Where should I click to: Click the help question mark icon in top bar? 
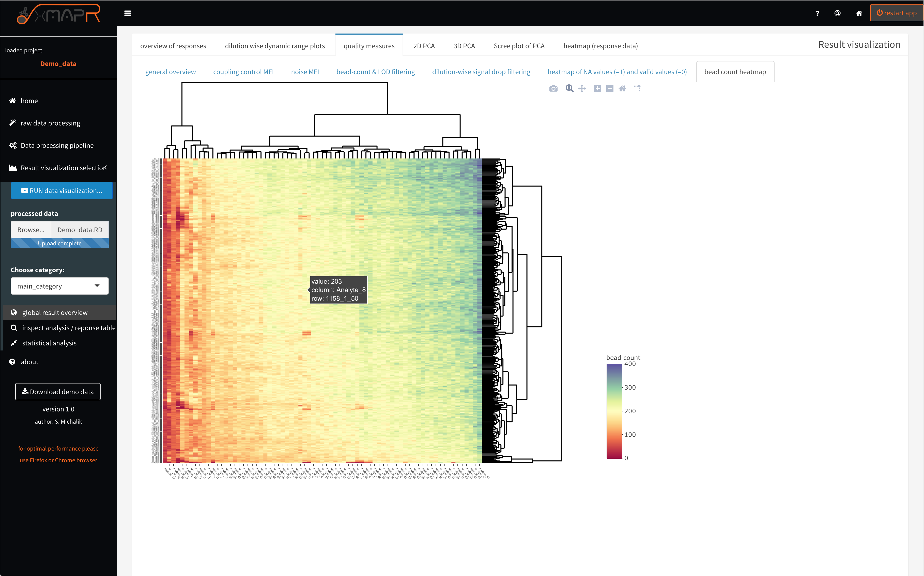pos(817,13)
